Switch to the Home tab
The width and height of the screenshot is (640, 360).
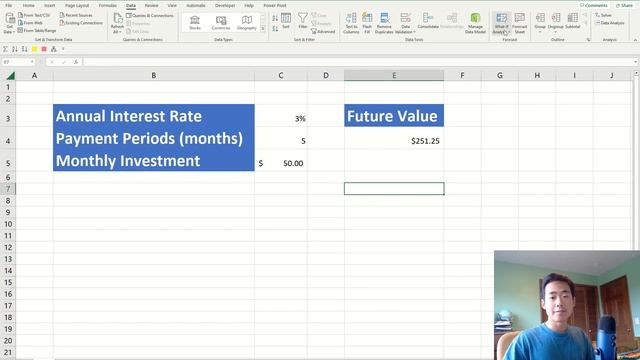[29, 6]
